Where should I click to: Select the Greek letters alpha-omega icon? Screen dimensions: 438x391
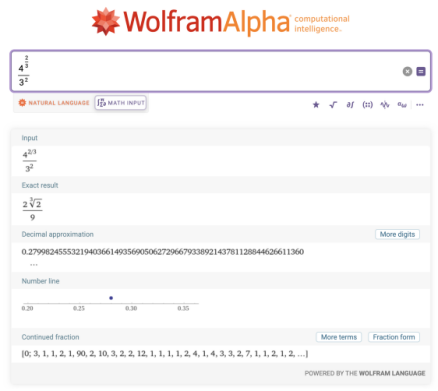pyautogui.click(x=402, y=105)
